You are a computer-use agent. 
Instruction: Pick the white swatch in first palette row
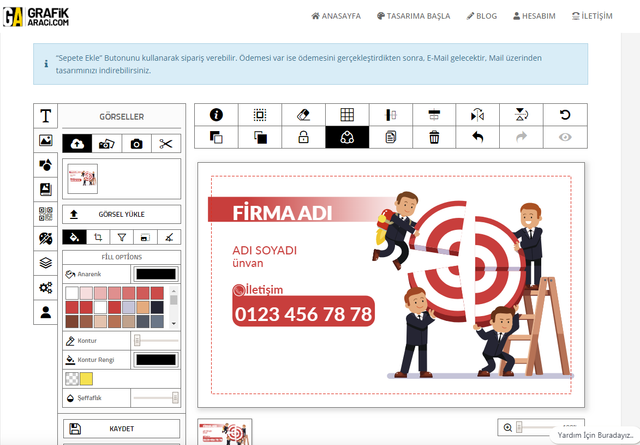[72, 293]
